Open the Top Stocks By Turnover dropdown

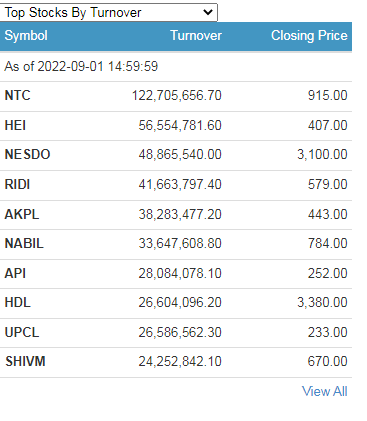coord(108,12)
